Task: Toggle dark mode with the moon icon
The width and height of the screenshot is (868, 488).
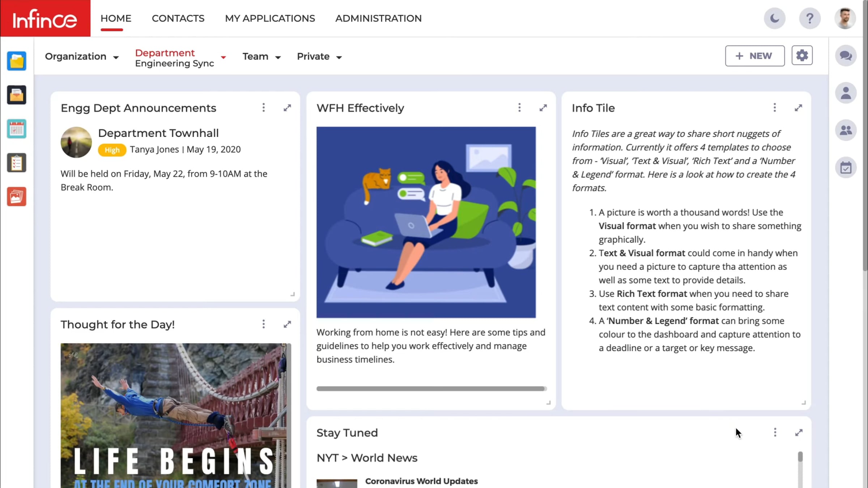Action: click(x=775, y=18)
